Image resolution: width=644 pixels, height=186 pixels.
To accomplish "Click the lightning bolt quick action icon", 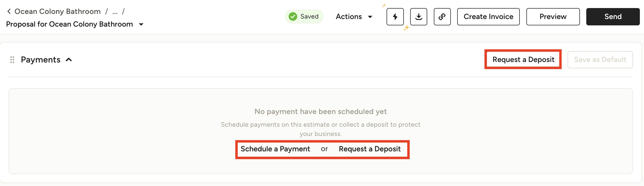I will tap(395, 17).
